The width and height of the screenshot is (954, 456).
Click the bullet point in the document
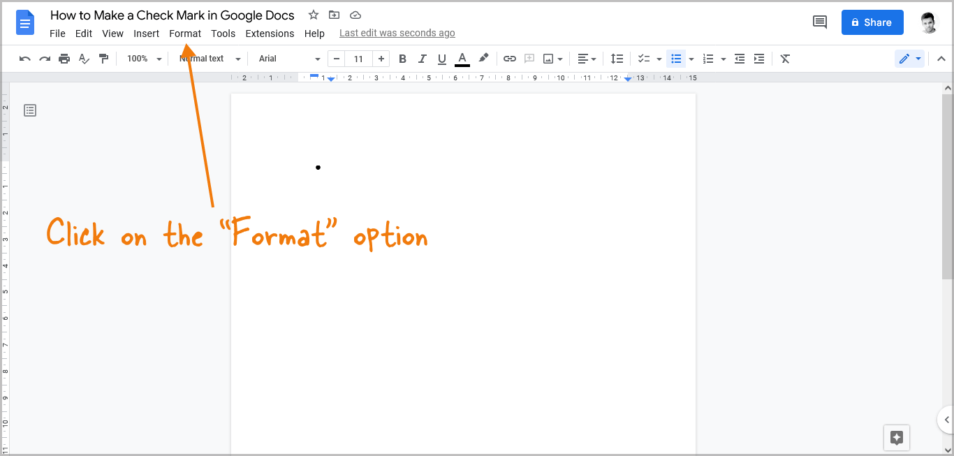318,167
